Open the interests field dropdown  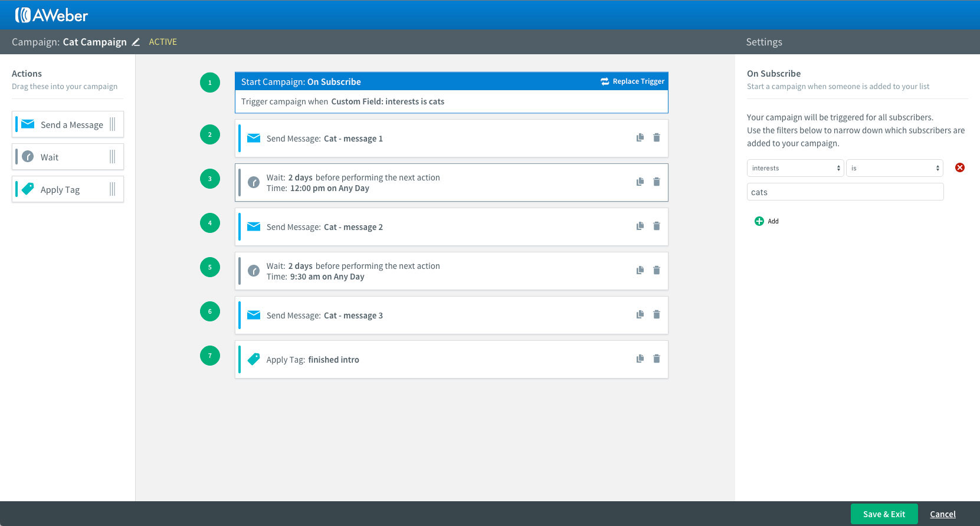coord(795,168)
